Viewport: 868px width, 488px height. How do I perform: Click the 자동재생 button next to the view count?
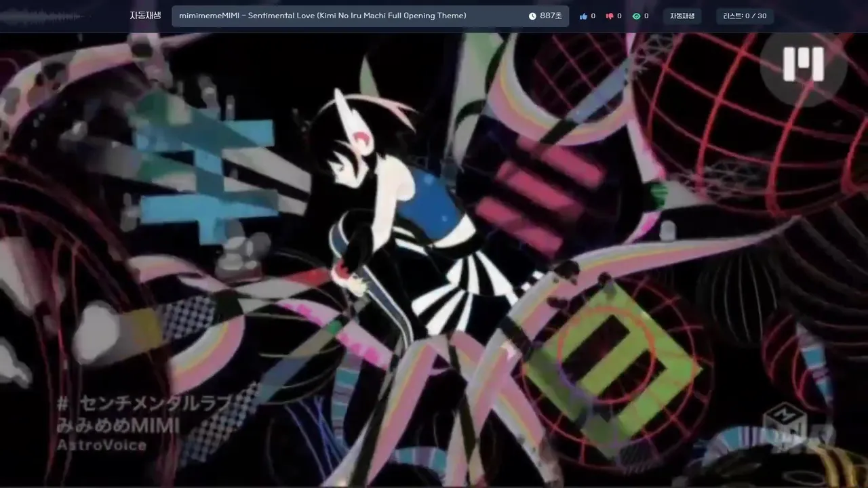coord(682,16)
